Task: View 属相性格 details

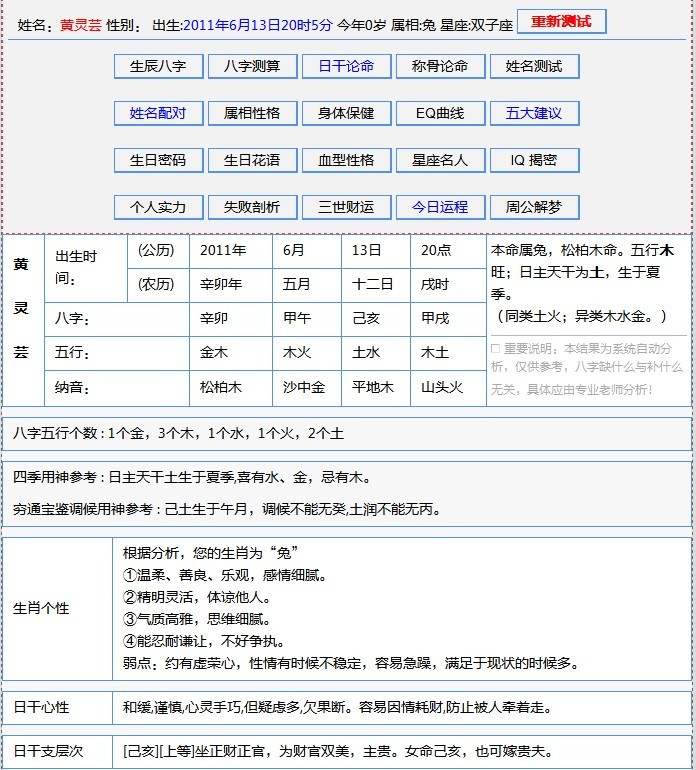Action: click(252, 113)
